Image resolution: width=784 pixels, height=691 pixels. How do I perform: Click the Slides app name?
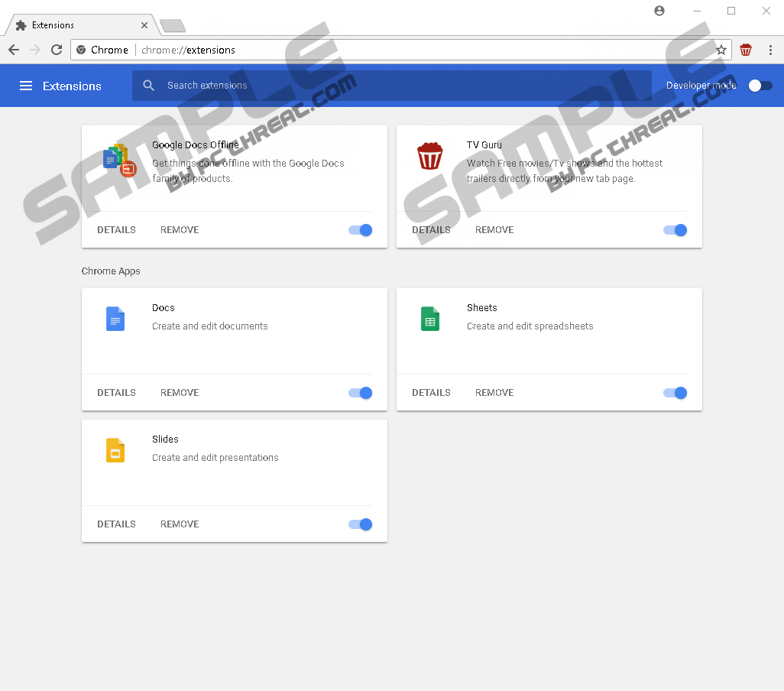(x=165, y=440)
